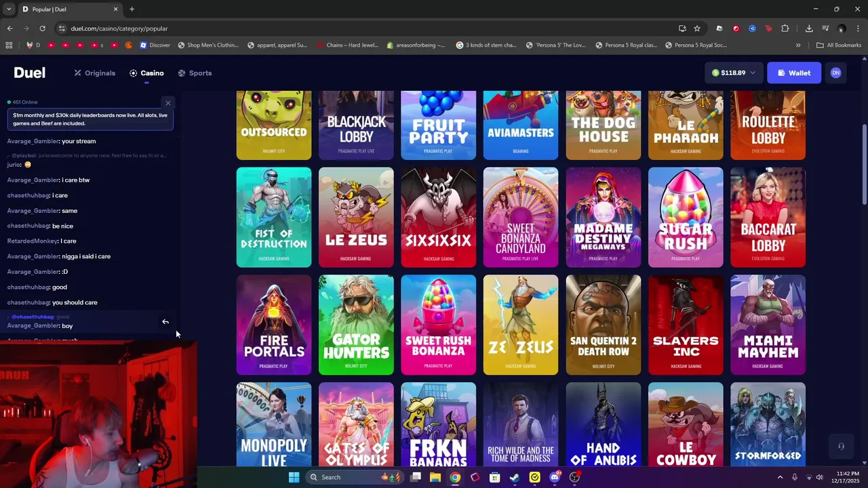The image size is (868, 488).
Task: Open the Chains – Hard Jewelry bookmark
Action: 347,45
